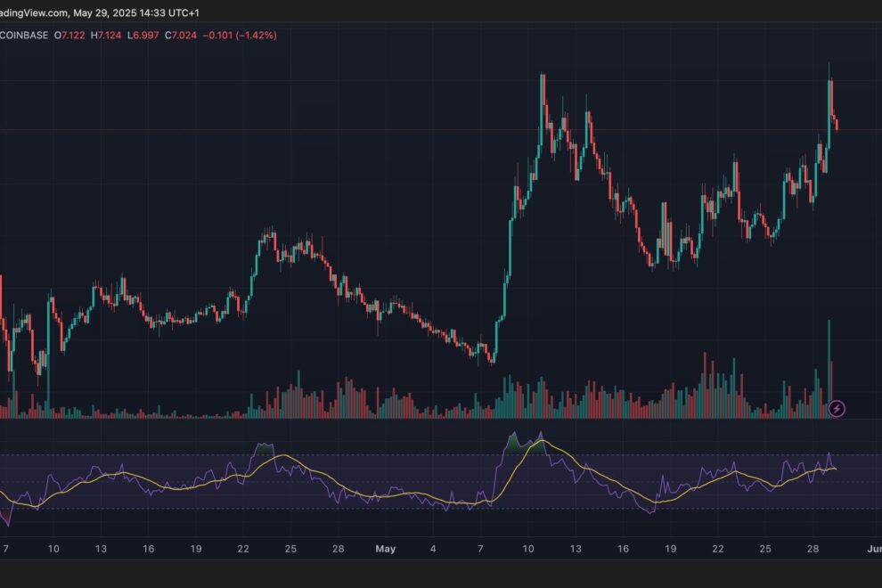Click the close value C7.024
The height and width of the screenshot is (588, 882).
[181, 35]
